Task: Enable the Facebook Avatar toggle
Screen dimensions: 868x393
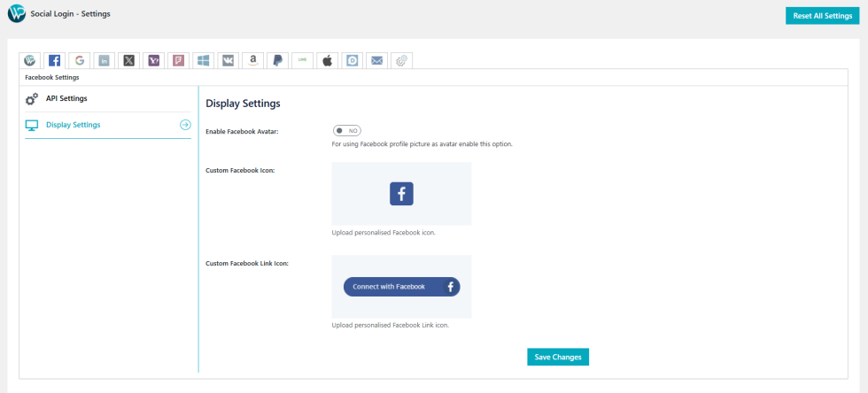Action: [x=346, y=130]
